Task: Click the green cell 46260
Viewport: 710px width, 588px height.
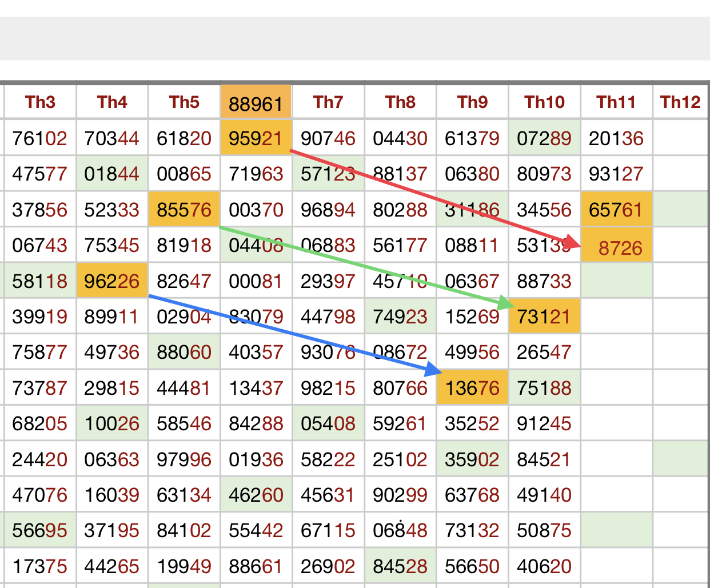Action: click(256, 495)
